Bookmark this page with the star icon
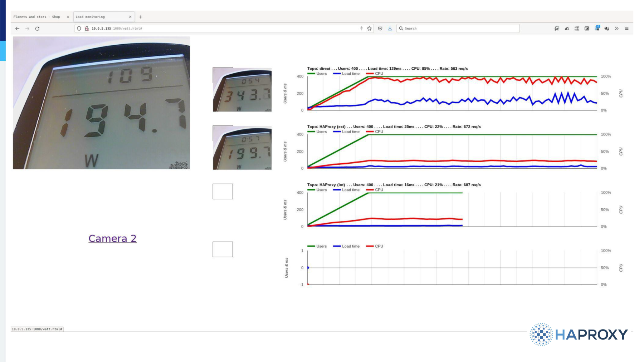644x362 pixels. coord(369,28)
